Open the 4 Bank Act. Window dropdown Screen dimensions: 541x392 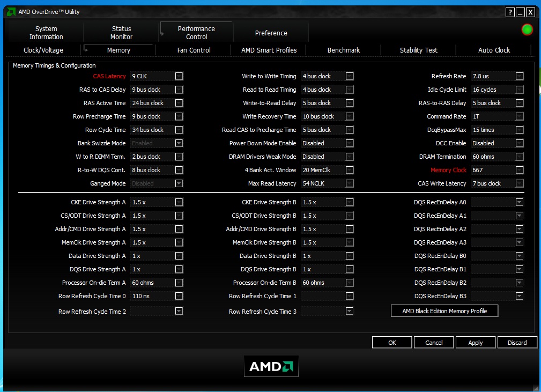tap(350, 170)
